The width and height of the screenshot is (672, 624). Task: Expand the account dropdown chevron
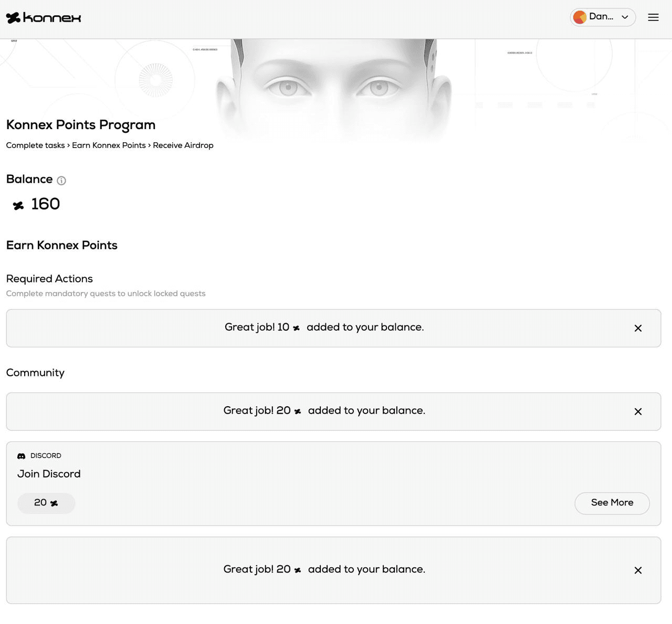pyautogui.click(x=625, y=17)
